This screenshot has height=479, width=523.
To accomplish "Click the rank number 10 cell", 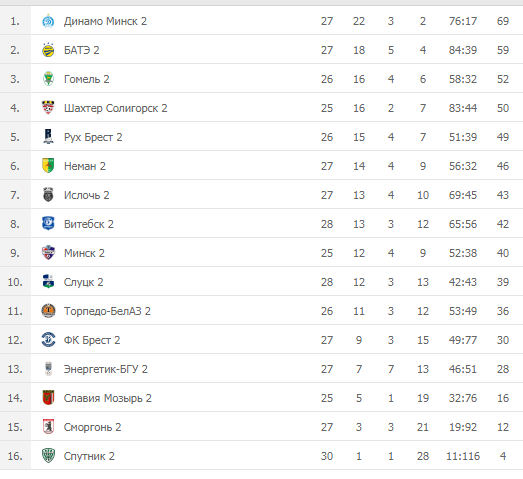I will (15, 282).
